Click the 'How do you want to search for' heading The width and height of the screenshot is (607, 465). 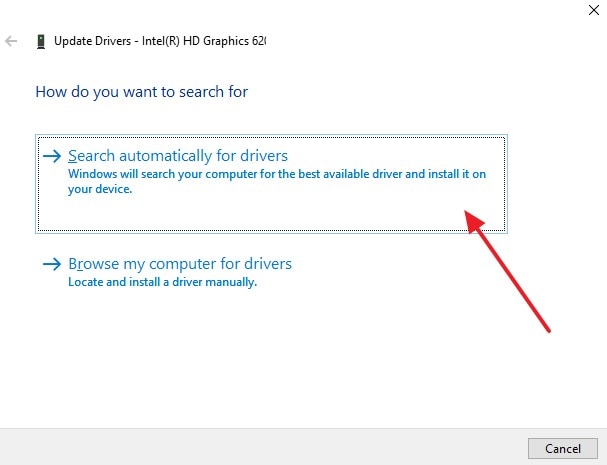point(142,92)
